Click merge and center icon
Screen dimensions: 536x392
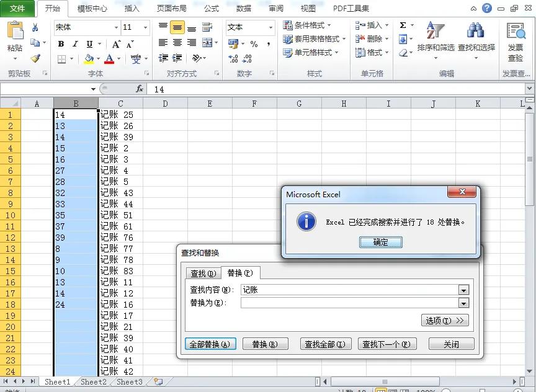pyautogui.click(x=207, y=43)
